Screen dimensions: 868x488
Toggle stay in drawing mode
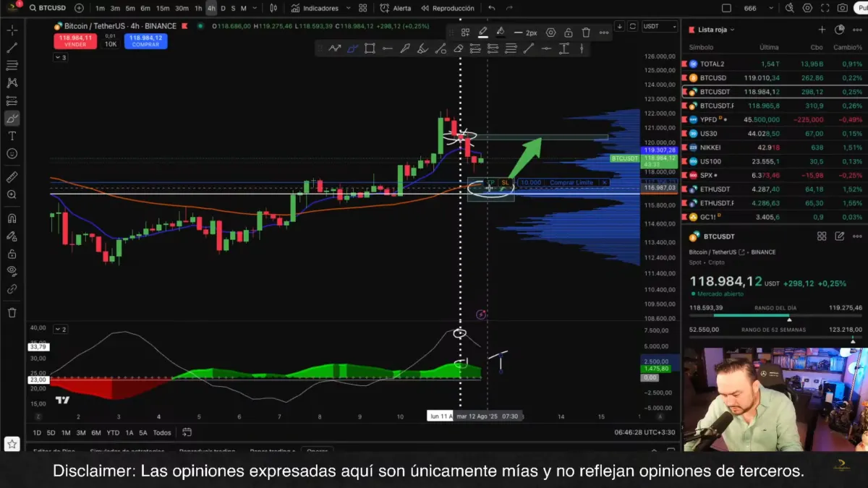pos(12,236)
